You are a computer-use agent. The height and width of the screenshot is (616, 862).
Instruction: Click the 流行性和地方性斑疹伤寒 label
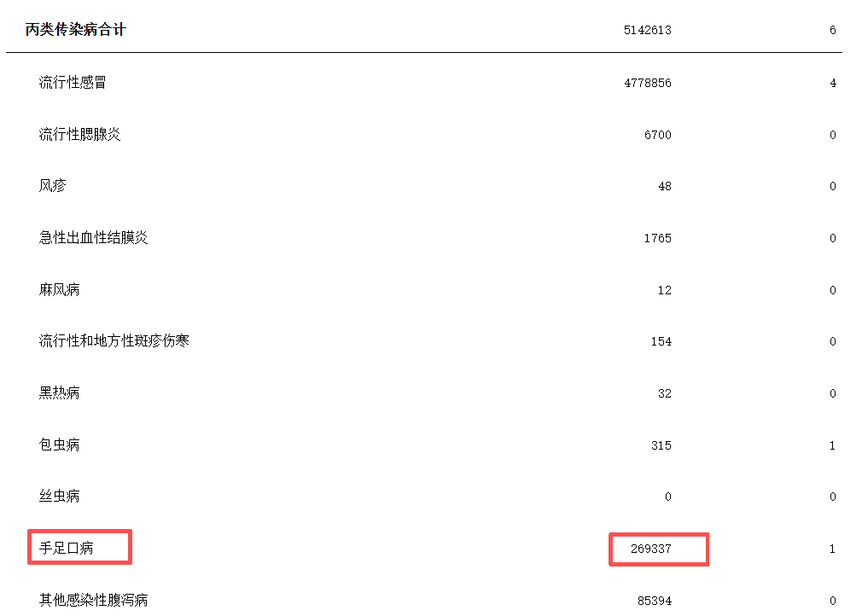114,341
